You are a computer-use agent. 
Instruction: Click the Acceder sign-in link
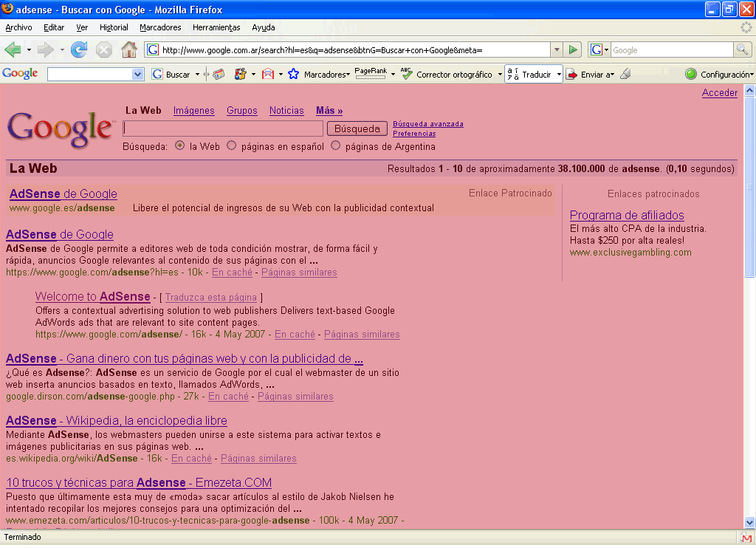(x=719, y=92)
